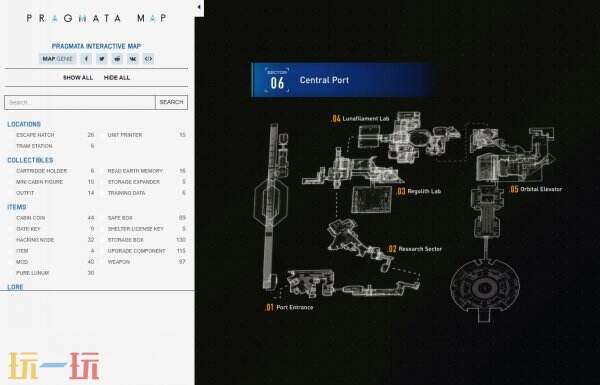Collapse the sidebar with the arrow icon
This screenshot has width=600, height=385.
199,8
